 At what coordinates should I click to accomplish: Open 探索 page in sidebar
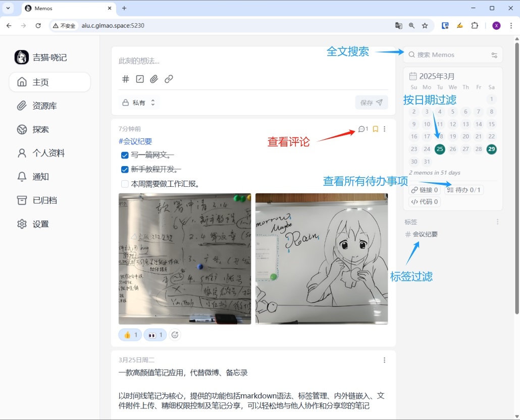click(50, 129)
